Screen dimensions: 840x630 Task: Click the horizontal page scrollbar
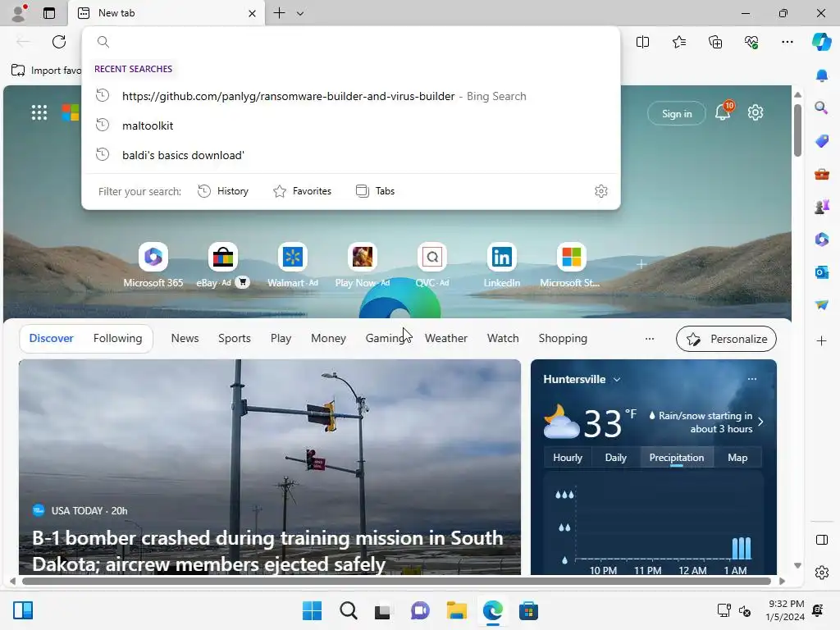coord(396,581)
